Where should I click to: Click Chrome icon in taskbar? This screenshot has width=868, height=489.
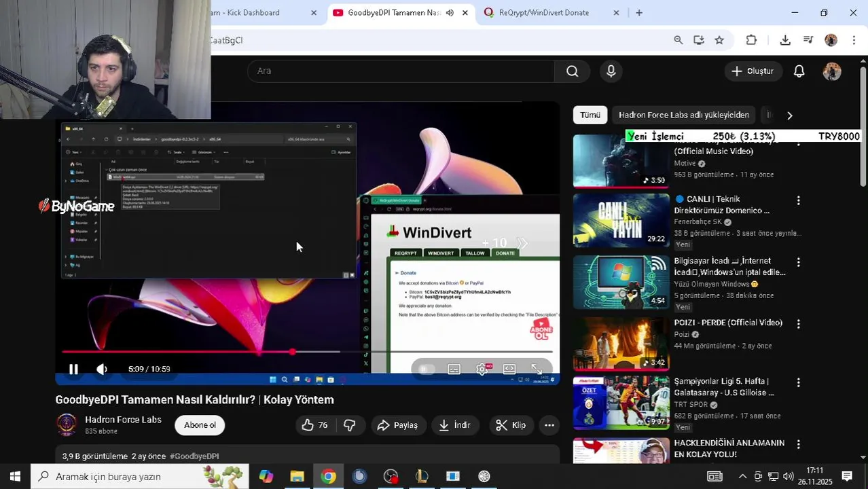(x=328, y=476)
